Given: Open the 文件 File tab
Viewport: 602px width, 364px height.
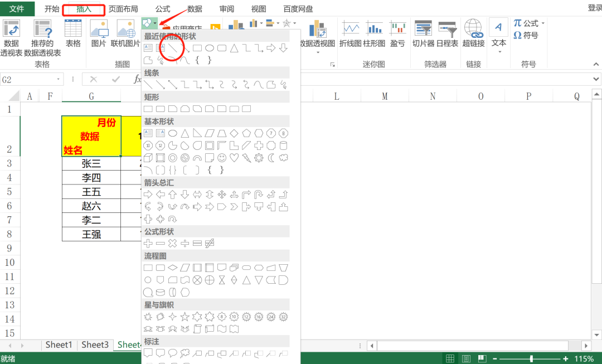Looking at the screenshot, I should point(17,8).
